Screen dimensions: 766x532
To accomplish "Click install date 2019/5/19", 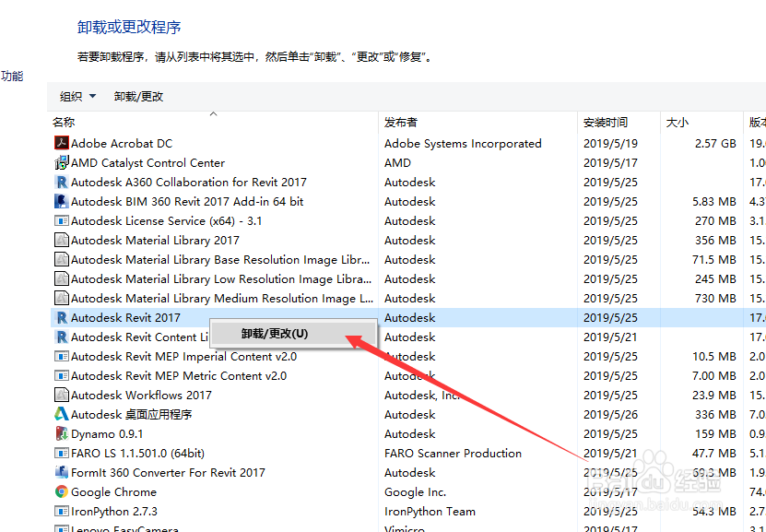I will [x=610, y=144].
